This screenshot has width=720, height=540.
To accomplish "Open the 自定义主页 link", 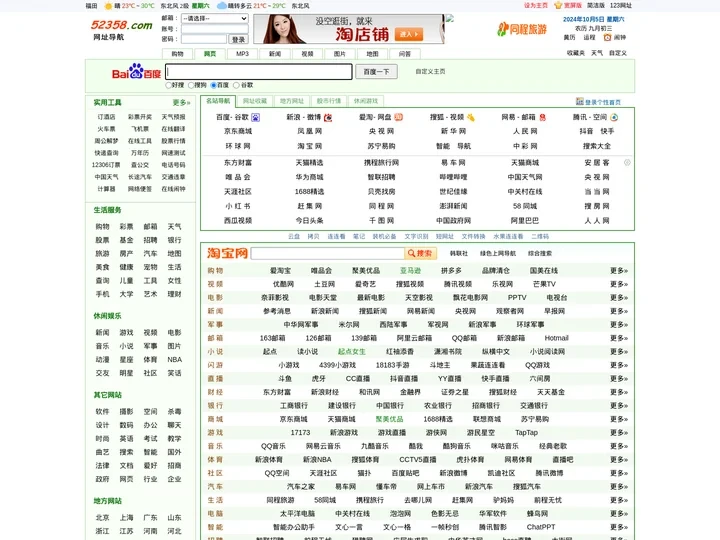I will (430, 72).
